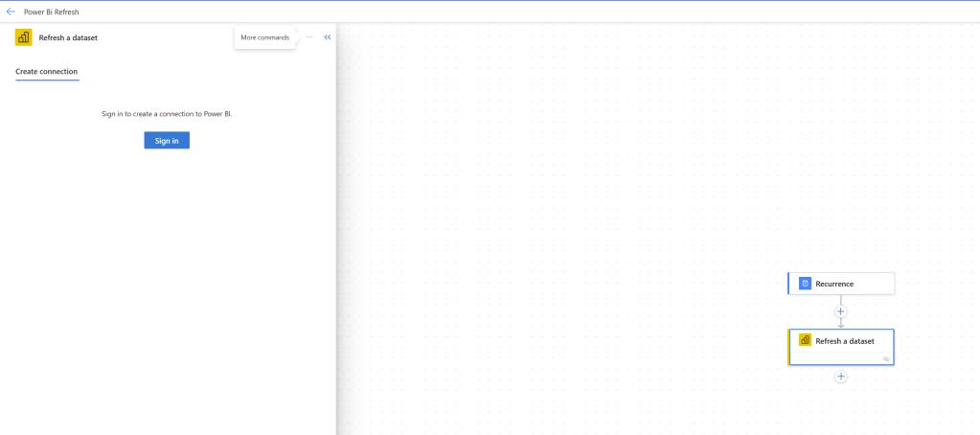Viewport: 980px width, 435px height.
Task: Collapse the panel with double chevron
Action: pyautogui.click(x=328, y=37)
